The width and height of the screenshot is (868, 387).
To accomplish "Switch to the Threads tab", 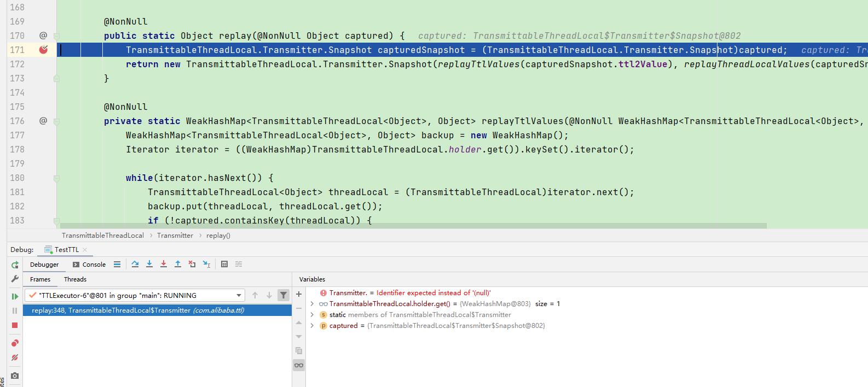I will 75,279.
